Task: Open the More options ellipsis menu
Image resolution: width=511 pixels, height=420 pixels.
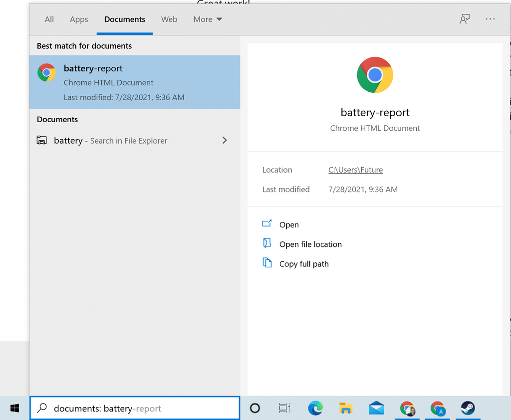Action: point(490,19)
